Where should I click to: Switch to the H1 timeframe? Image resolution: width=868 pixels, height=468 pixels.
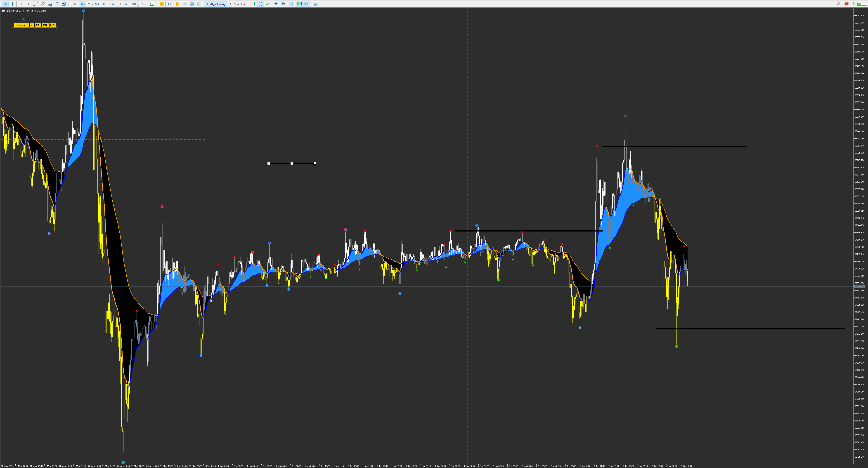point(105,4)
